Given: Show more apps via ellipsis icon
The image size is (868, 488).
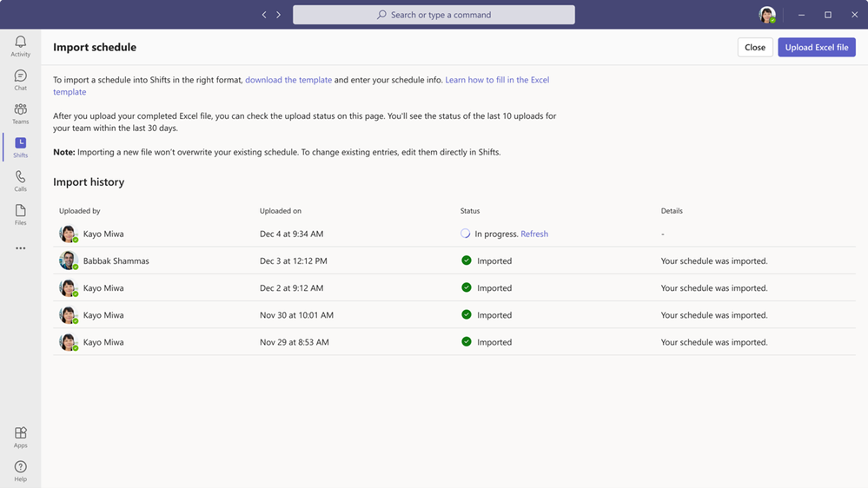Looking at the screenshot, I should click(x=21, y=247).
